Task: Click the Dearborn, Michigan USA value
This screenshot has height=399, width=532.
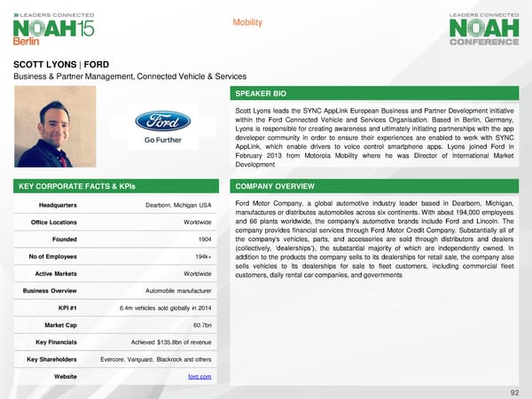Action: click(x=178, y=206)
